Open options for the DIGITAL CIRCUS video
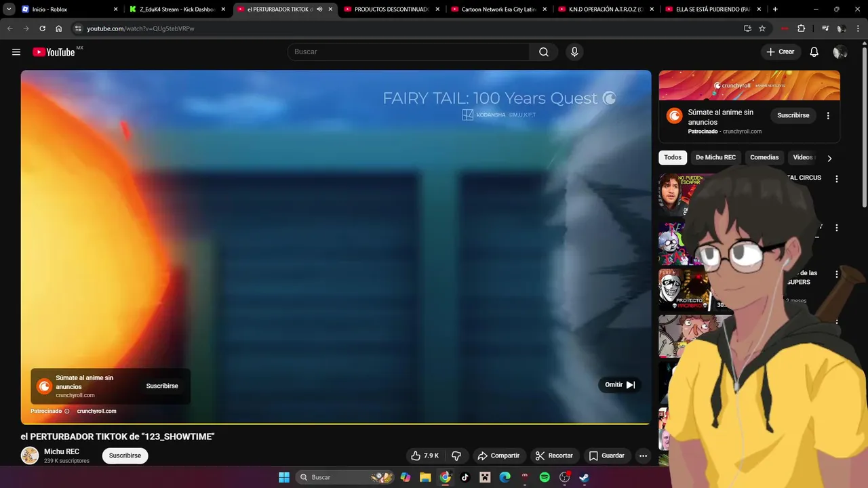This screenshot has height=488, width=868. coord(836,179)
